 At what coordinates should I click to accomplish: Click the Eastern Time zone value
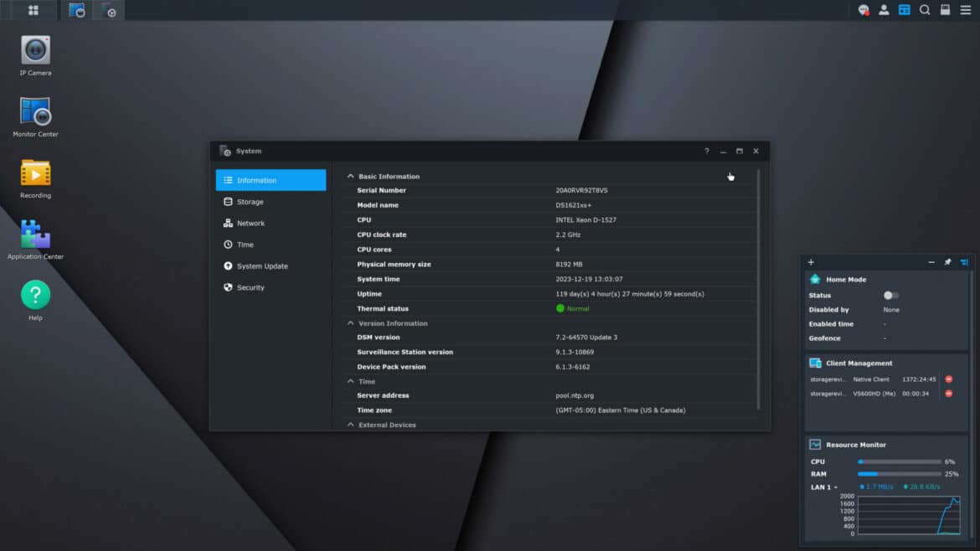[620, 410]
